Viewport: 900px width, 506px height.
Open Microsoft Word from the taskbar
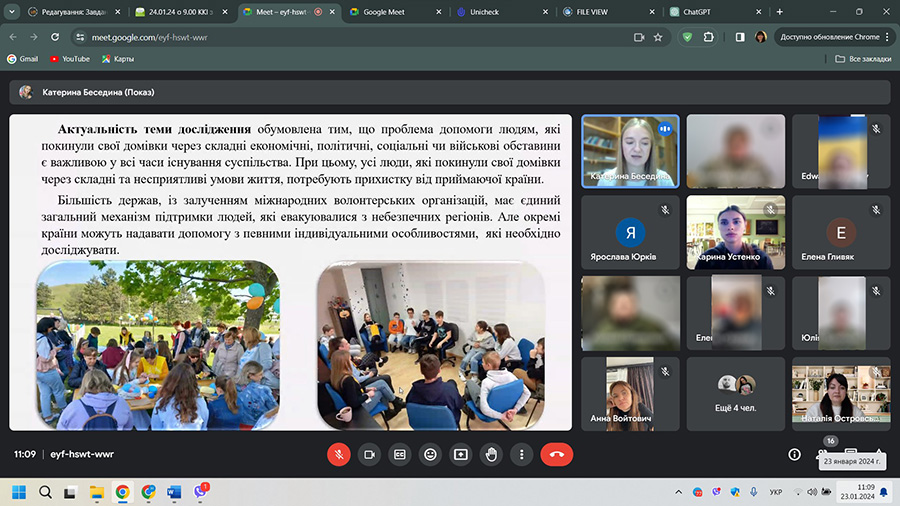tap(176, 492)
